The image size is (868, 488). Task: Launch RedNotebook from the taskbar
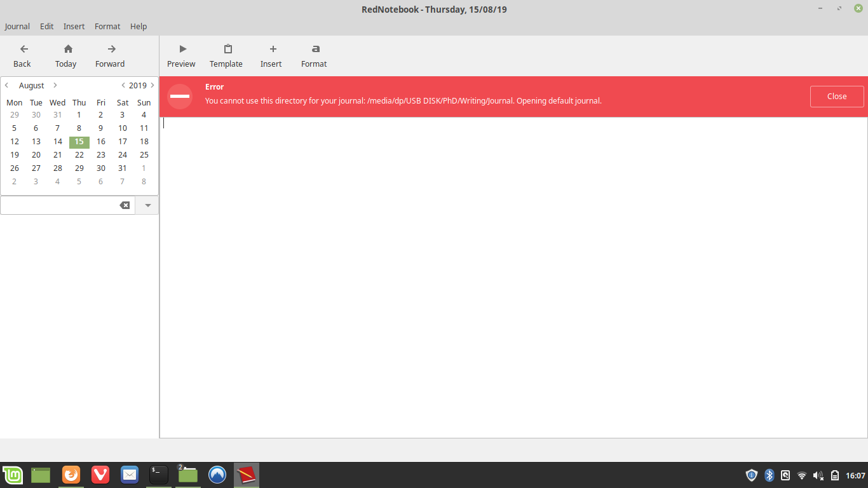246,475
